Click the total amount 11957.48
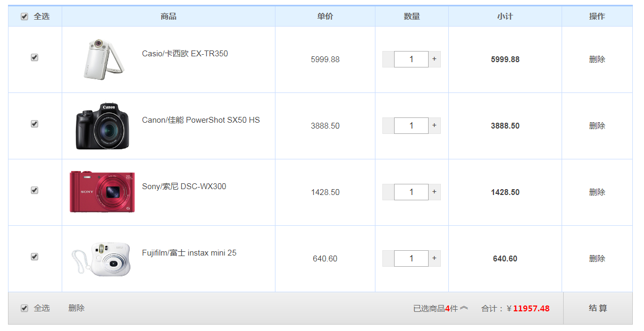The width and height of the screenshot is (644, 331). click(x=531, y=308)
